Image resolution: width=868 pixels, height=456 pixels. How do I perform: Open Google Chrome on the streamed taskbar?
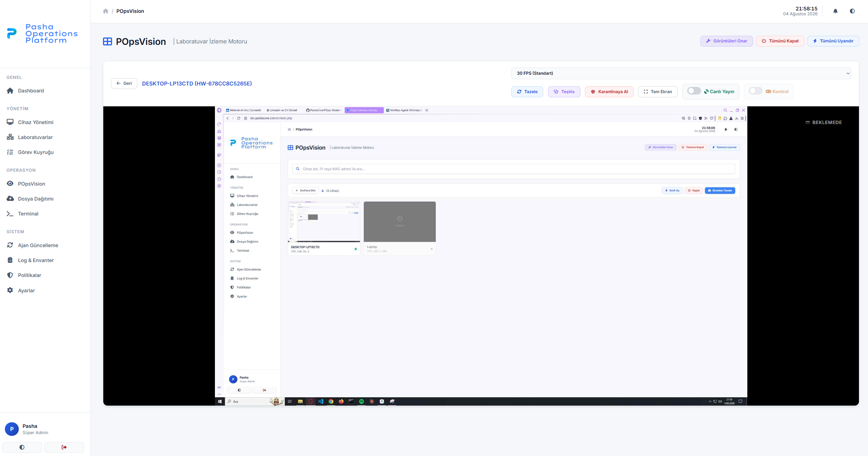331,401
